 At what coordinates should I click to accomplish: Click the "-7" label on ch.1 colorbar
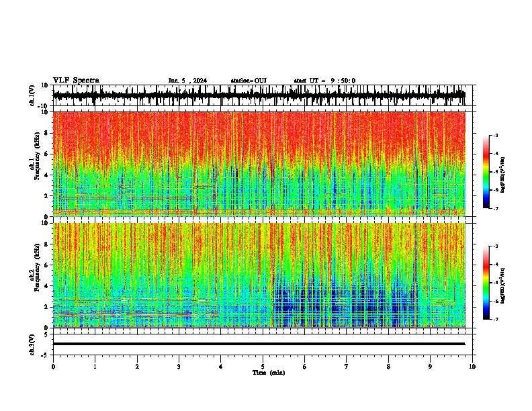click(x=496, y=208)
